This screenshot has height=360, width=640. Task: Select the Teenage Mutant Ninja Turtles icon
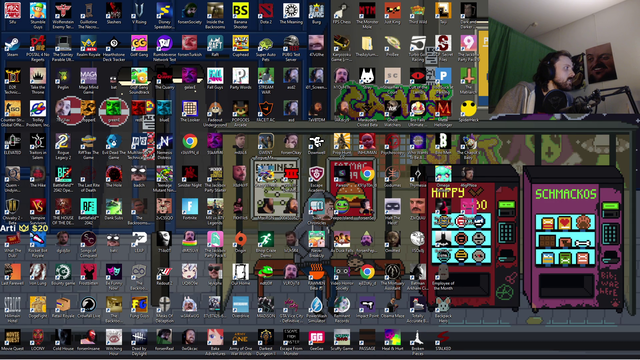[x=164, y=174]
